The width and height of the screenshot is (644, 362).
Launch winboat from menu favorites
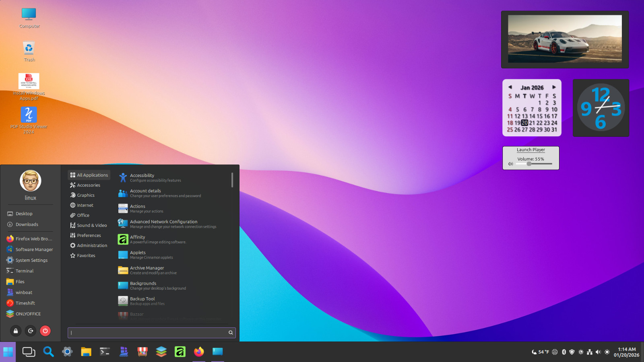tap(30, 292)
